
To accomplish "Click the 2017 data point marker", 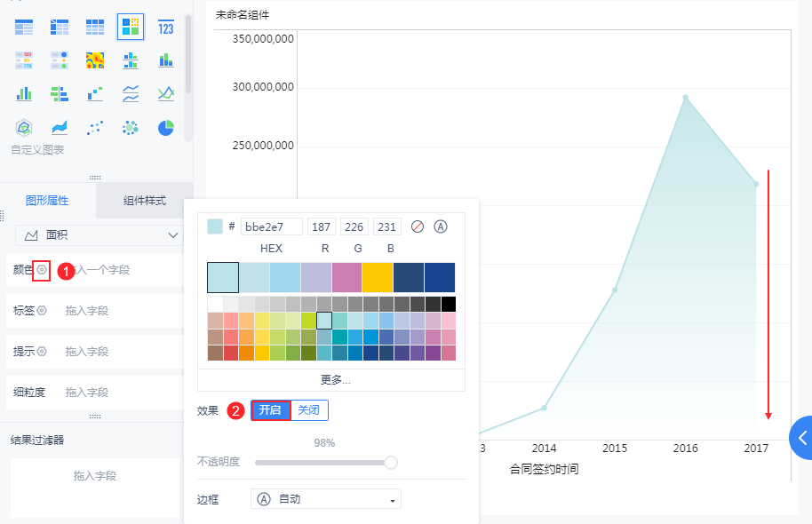I will (756, 184).
